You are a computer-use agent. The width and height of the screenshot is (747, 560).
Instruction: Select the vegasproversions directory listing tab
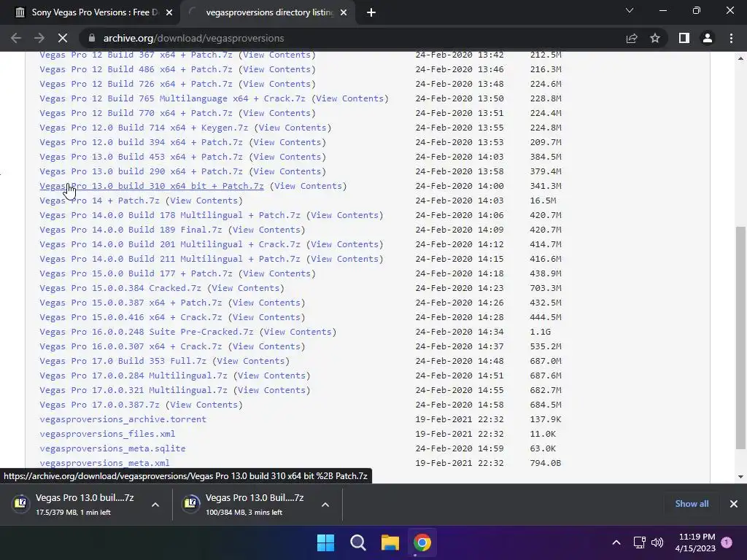click(x=267, y=12)
